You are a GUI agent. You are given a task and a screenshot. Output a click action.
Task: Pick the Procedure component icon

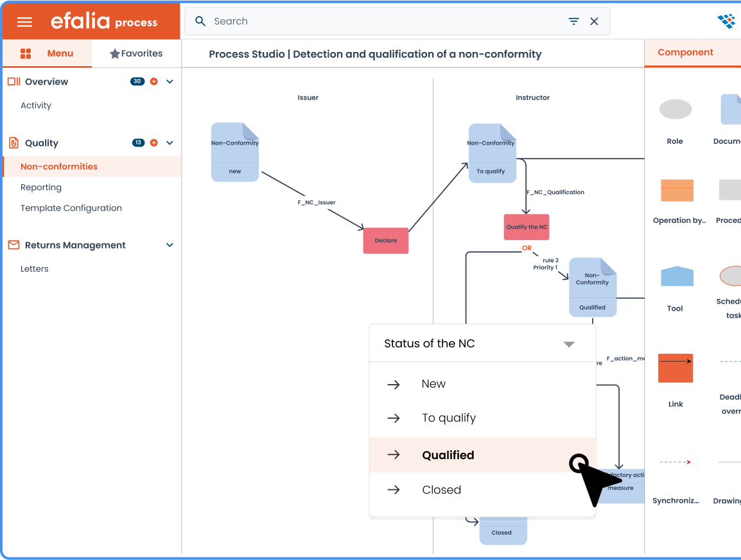point(729,189)
